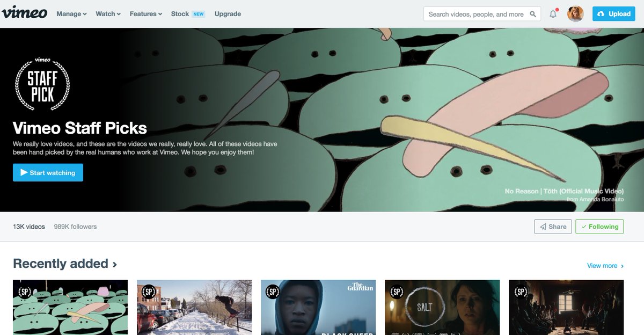Click the SP badge on the snowy street thumbnail

148,292
